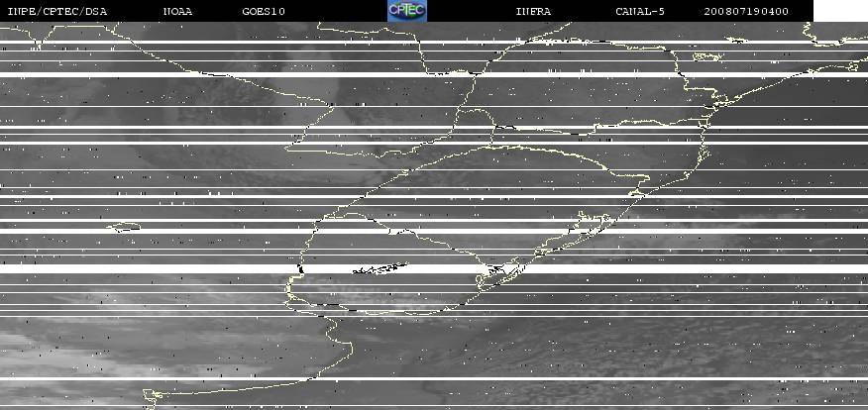Image resolution: width=868 pixels, height=410 pixels.
Task: Select the NOAA label in the header
Action: (178, 11)
